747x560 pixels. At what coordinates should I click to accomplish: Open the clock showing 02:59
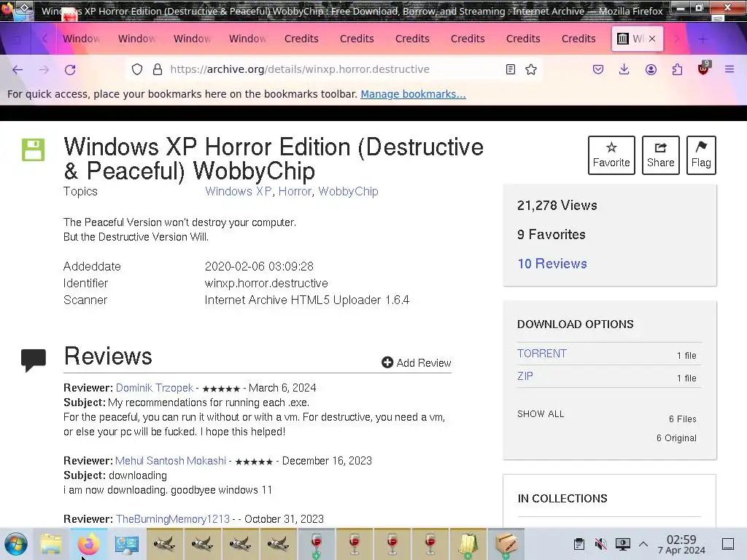coord(681,544)
